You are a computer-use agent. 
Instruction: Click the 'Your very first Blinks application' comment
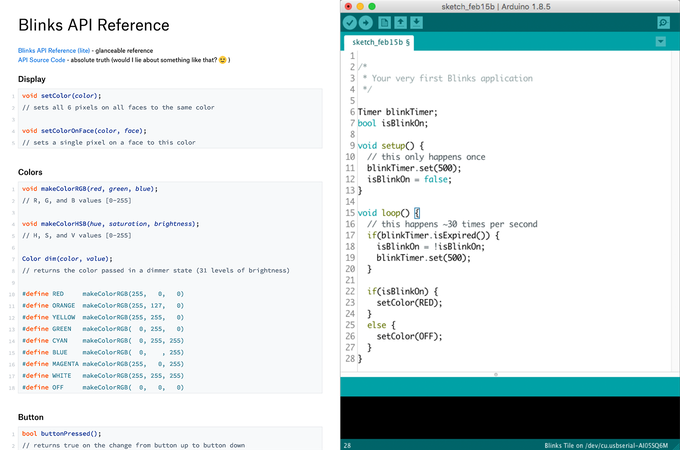tap(452, 78)
